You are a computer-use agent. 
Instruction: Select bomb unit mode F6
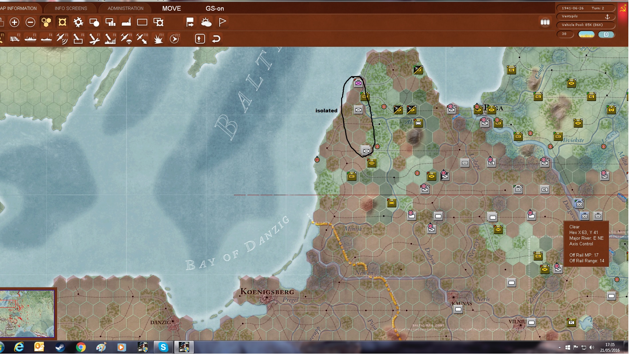click(x=78, y=39)
